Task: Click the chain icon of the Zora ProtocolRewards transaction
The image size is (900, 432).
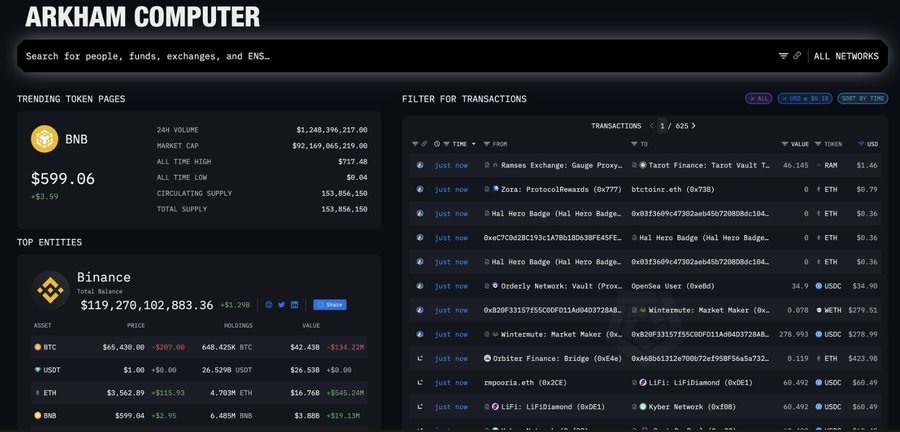Action: (420, 189)
